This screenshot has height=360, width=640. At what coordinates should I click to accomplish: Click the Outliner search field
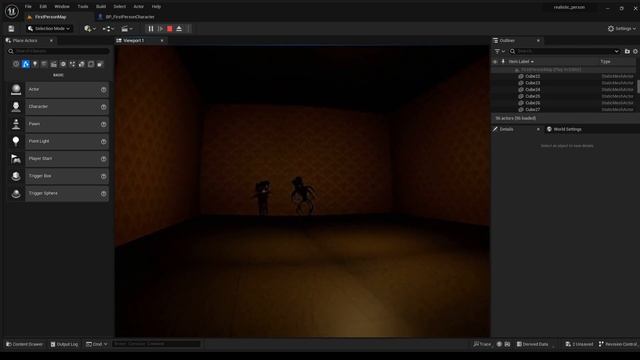(565, 51)
